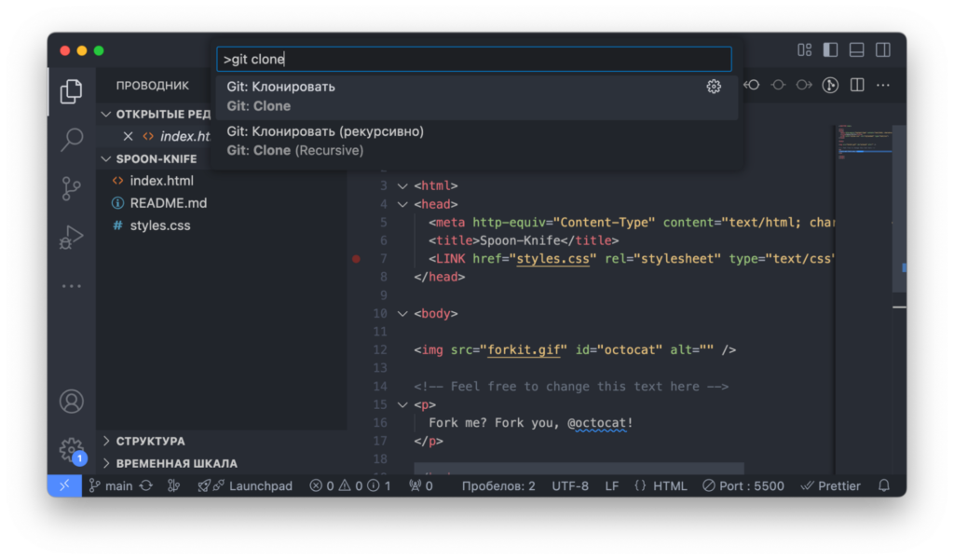Open the Notifications bell
The width and height of the screenshot is (954, 560).
tap(882, 485)
